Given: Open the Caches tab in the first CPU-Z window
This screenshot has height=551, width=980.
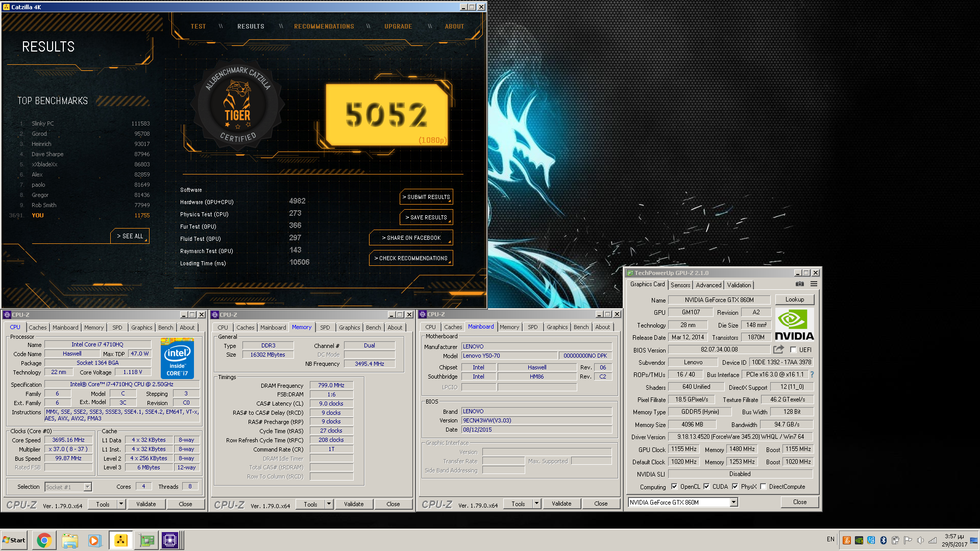Looking at the screenshot, I should tap(38, 328).
